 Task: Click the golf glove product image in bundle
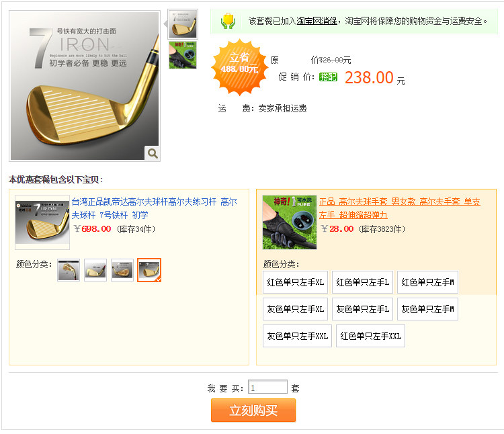[290, 222]
